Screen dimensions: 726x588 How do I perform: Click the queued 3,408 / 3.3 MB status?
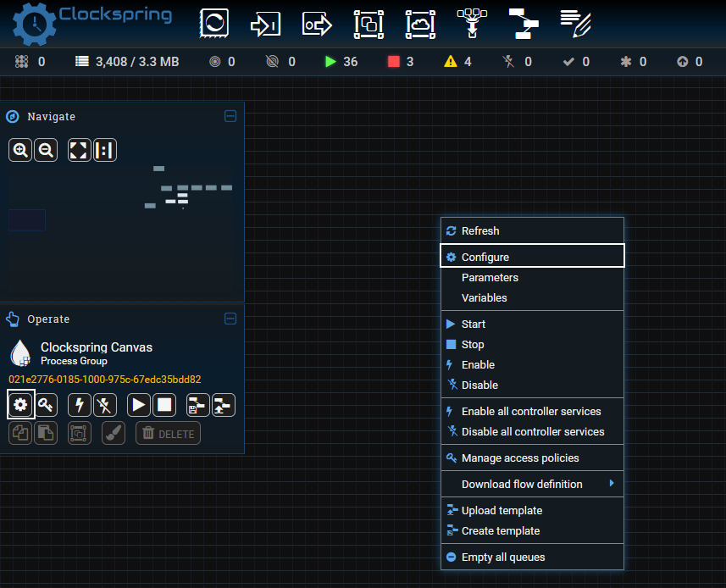127,62
